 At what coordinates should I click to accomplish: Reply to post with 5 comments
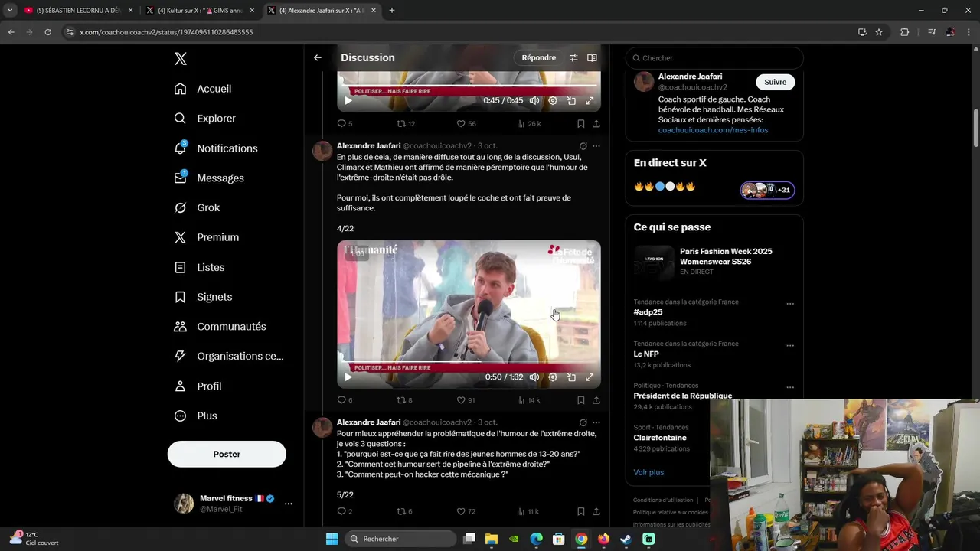(345, 123)
